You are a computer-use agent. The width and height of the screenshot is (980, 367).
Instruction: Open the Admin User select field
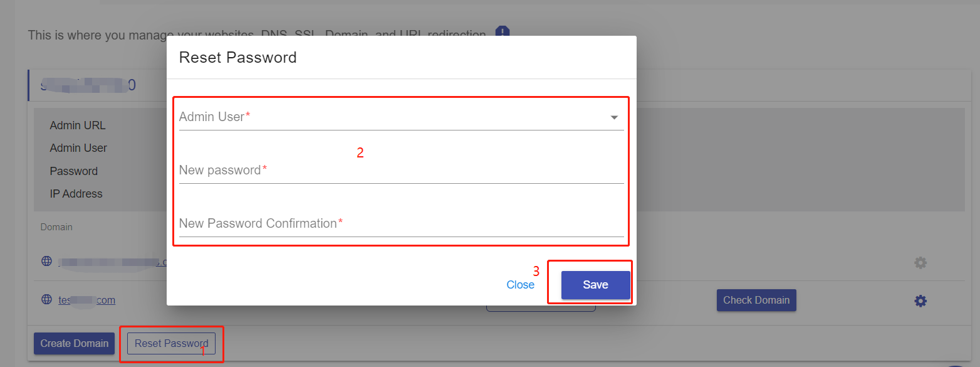[402, 117]
